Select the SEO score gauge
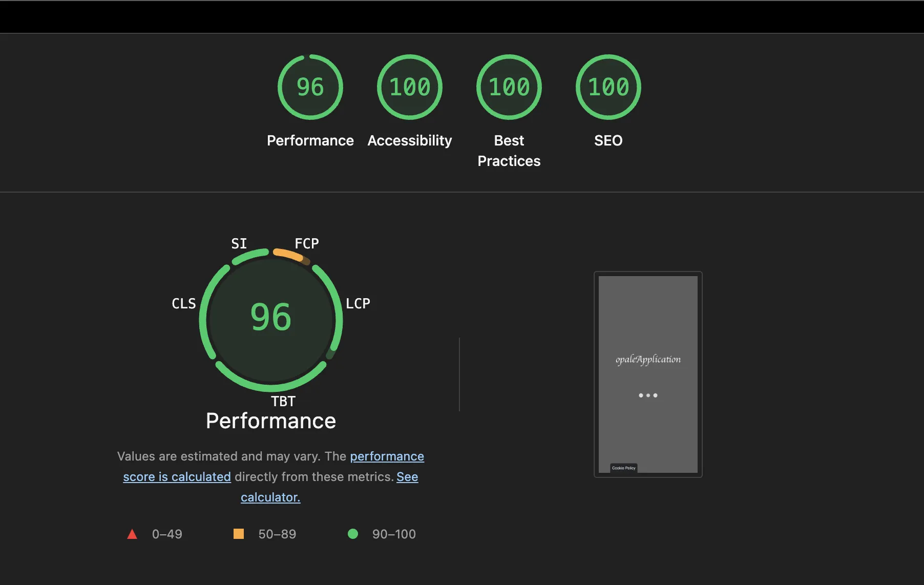Screen dimensions: 924x585 [608, 87]
